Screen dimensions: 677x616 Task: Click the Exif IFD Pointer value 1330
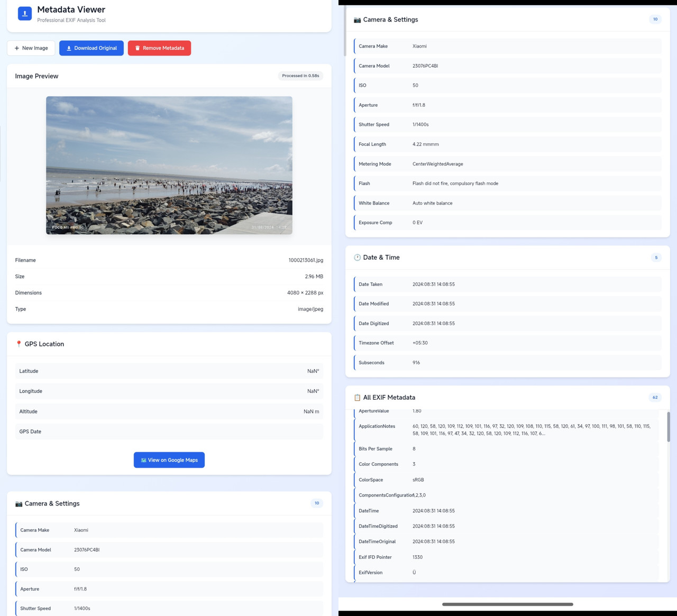418,557
